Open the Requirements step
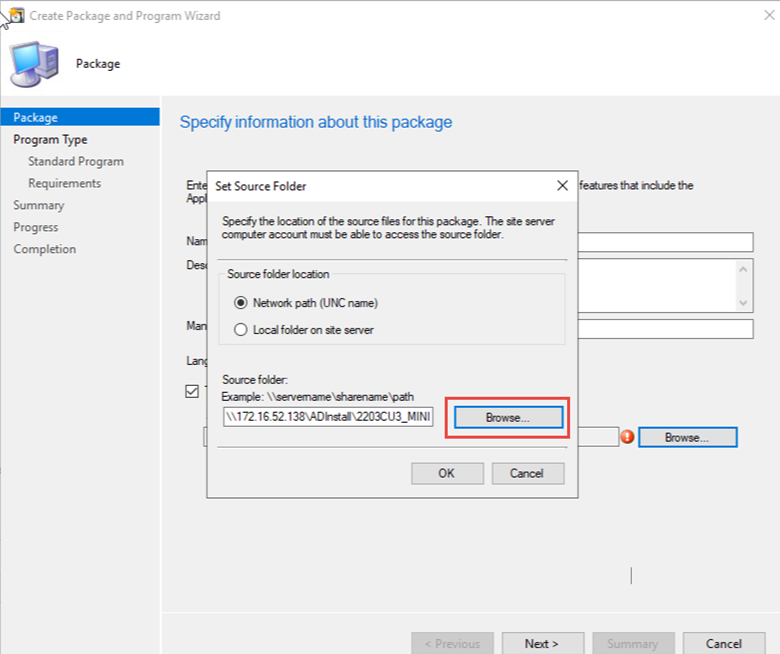Viewport: 780px width, 654px height. click(64, 183)
